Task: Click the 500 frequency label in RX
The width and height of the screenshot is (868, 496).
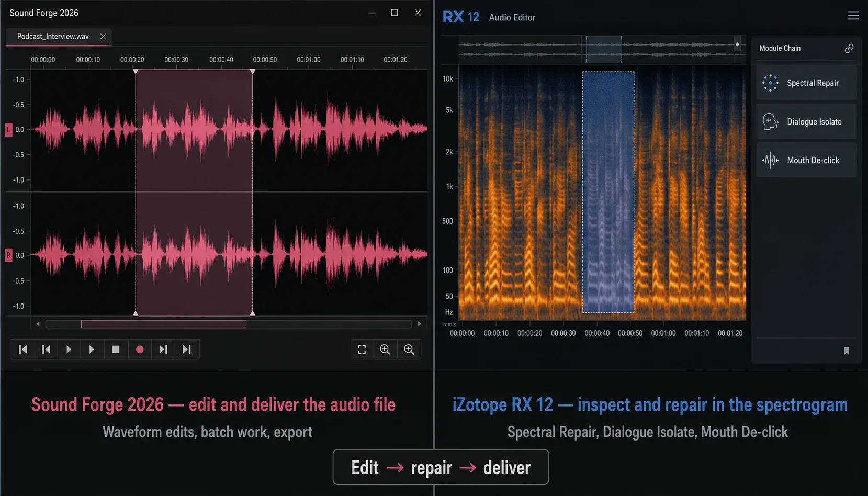Action: pyautogui.click(x=447, y=221)
